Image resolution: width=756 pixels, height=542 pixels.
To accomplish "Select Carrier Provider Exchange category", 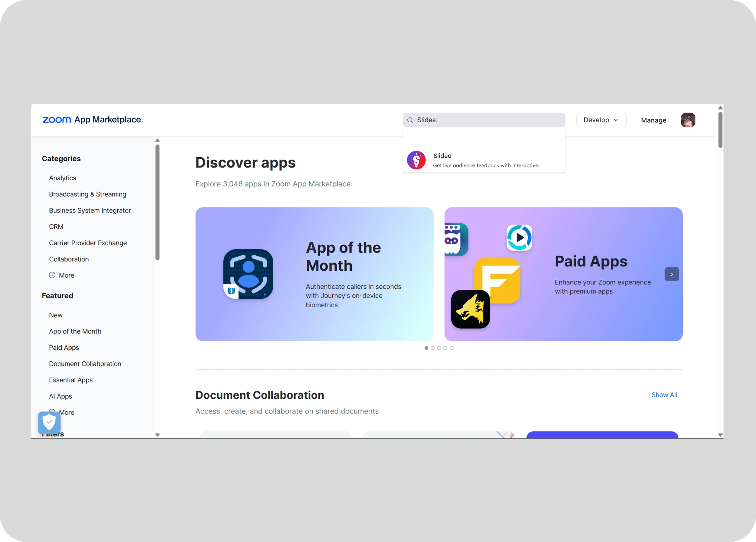I will coord(88,243).
